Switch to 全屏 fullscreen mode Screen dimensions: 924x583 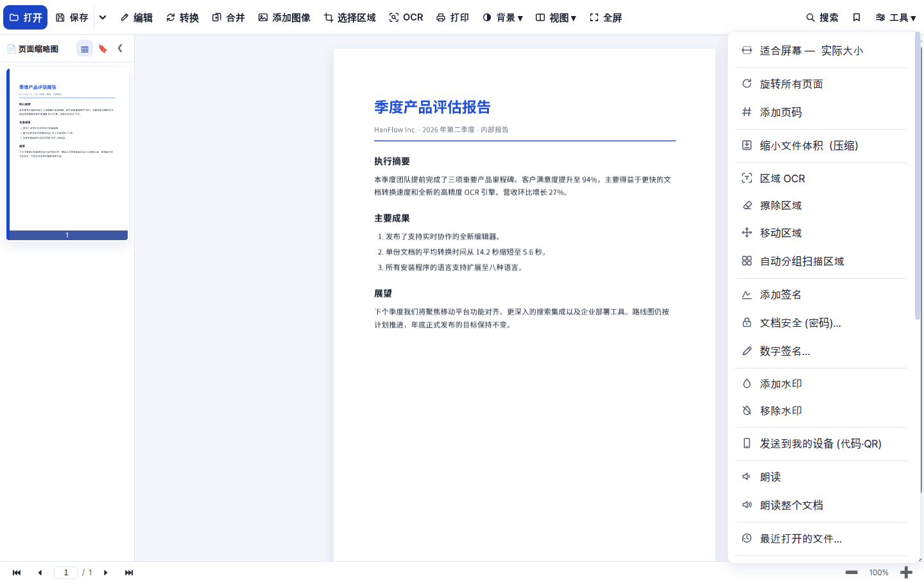(x=606, y=17)
